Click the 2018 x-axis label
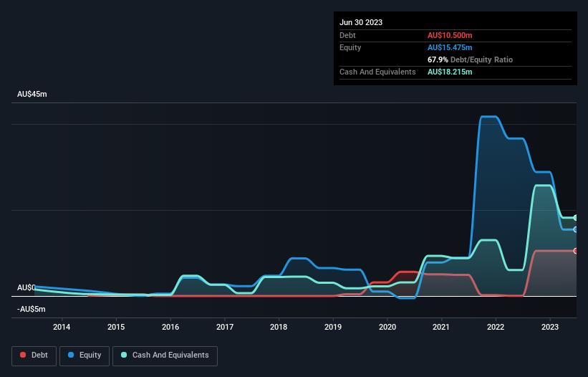588x377 pixels. 279,327
